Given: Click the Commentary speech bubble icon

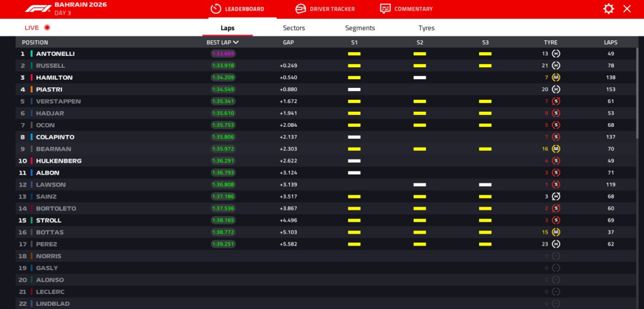Looking at the screenshot, I should click(x=385, y=9).
